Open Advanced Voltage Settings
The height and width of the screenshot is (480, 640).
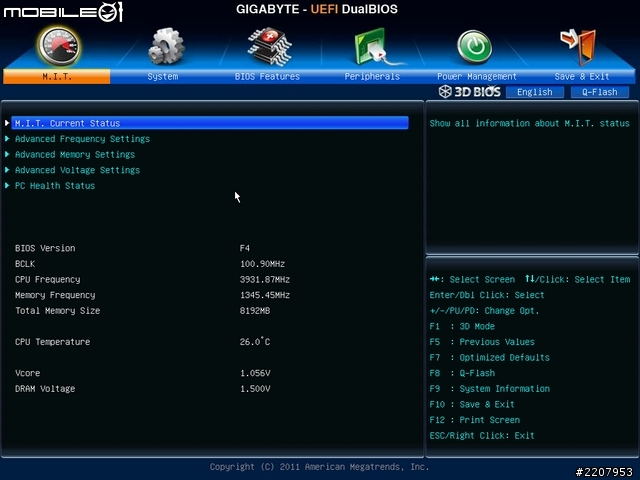pyautogui.click(x=78, y=170)
